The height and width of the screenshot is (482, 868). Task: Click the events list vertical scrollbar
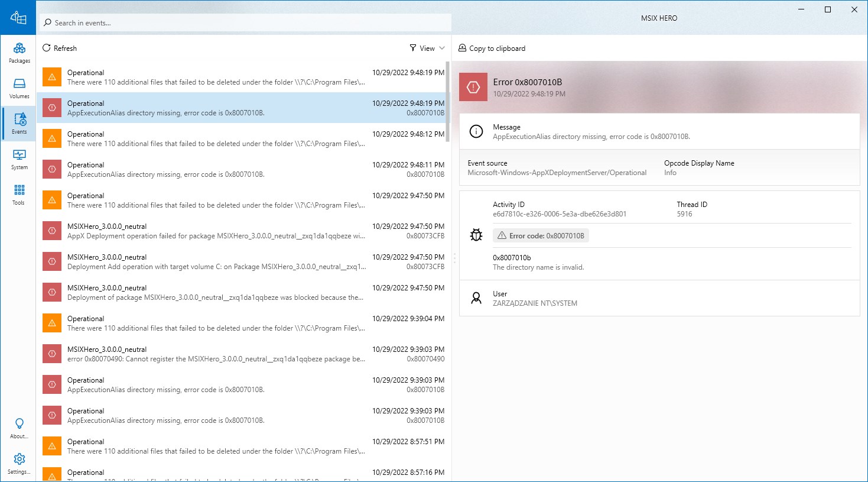click(448, 102)
